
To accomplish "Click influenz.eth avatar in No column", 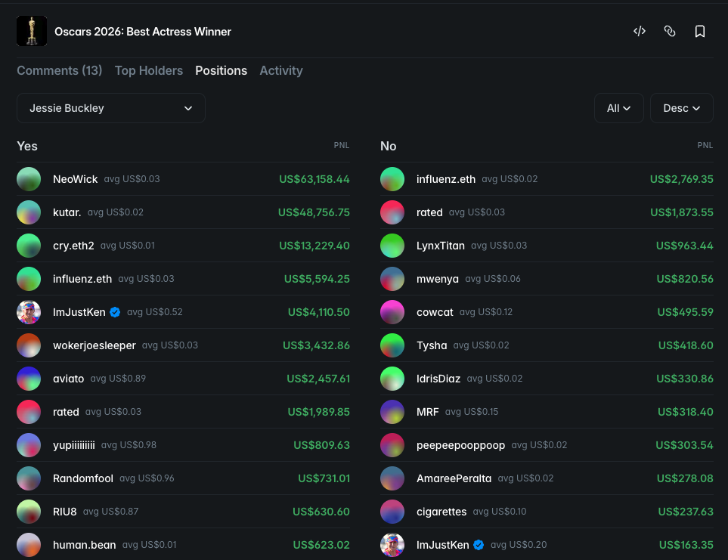I will pos(392,179).
